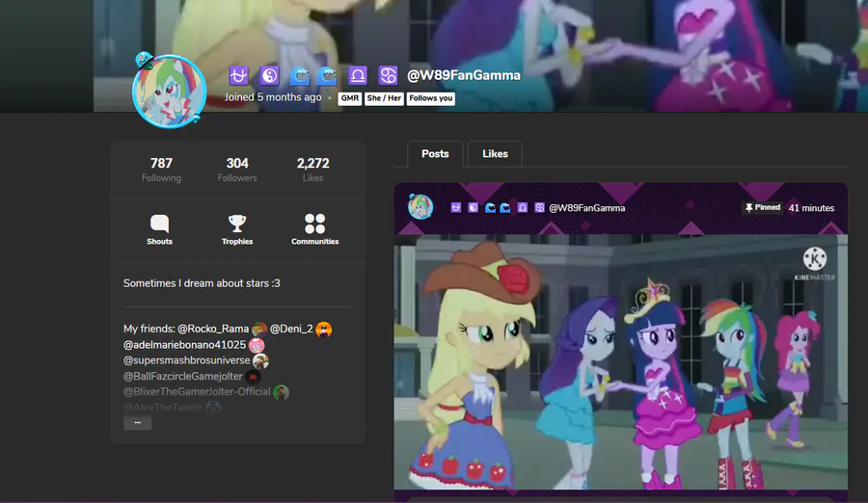Click the avatar icon beside @BlixerTheGamerJolter-Official

point(281,392)
